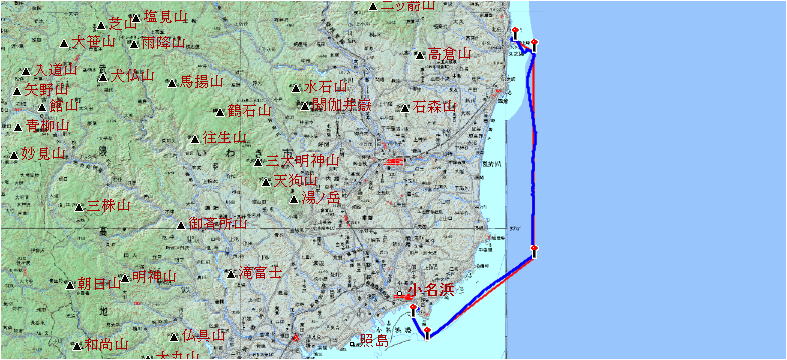Screen dimensions: 787x360
Task: Select the 水石山 mountain triangle icon
Action: pos(296,88)
